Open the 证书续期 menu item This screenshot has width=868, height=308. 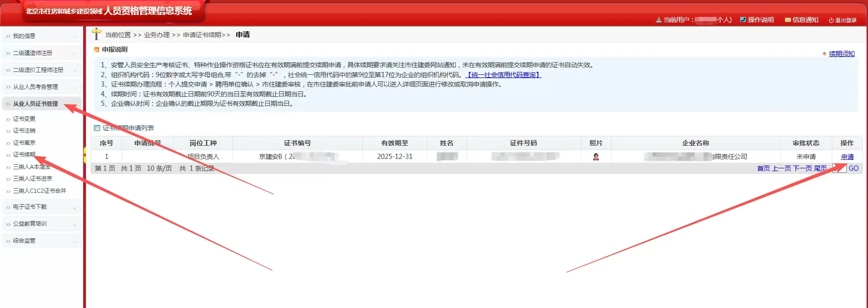coord(24,155)
